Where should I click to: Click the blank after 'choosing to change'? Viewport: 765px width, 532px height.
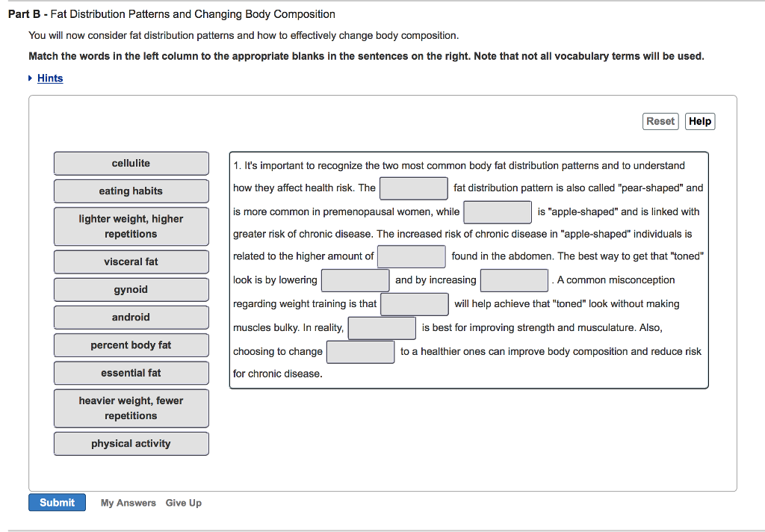point(360,351)
